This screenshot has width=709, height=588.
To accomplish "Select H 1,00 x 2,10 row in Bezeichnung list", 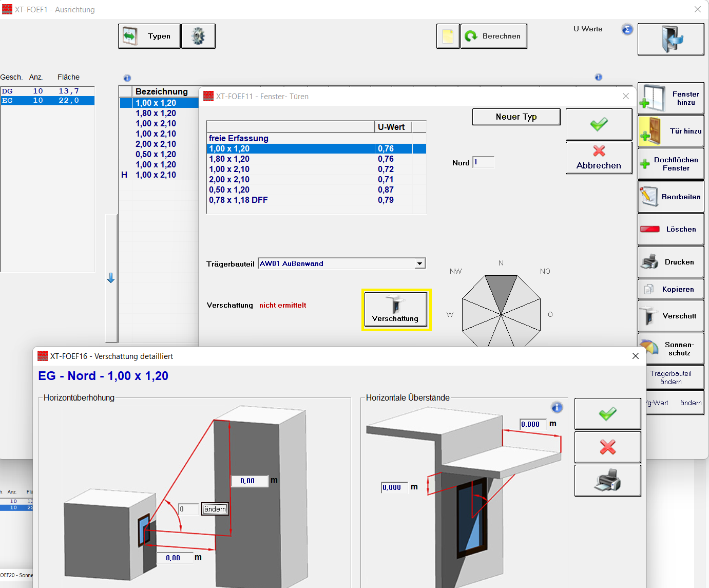I will 159,175.
